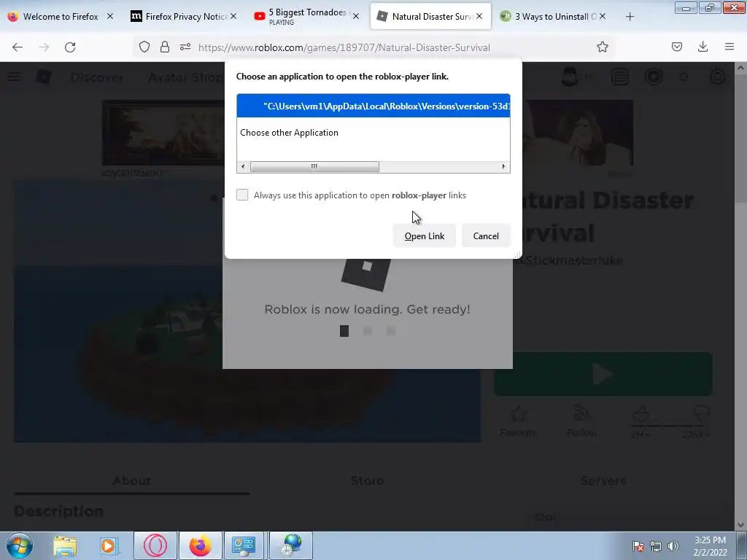Viewport: 747px width, 560px height.
Task: Reload the current page
Action: click(70, 47)
